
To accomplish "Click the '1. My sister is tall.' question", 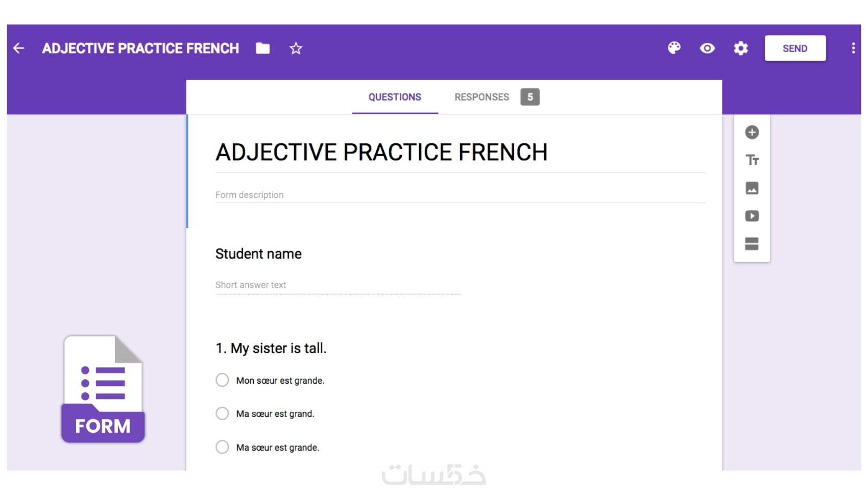I will [271, 348].
